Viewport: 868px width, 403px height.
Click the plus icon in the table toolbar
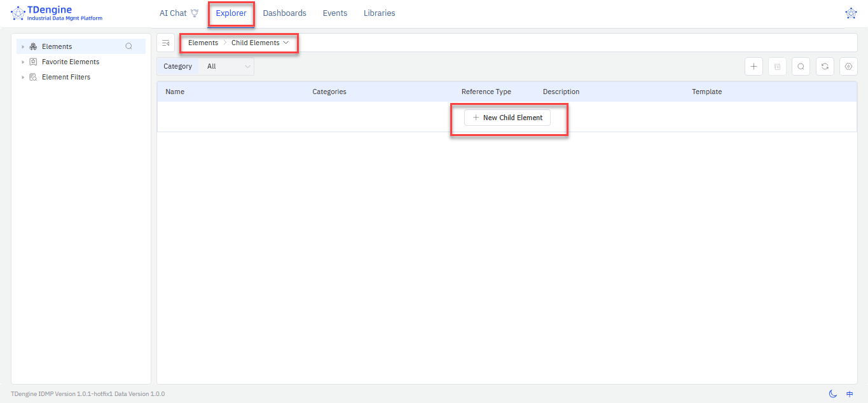(x=754, y=67)
